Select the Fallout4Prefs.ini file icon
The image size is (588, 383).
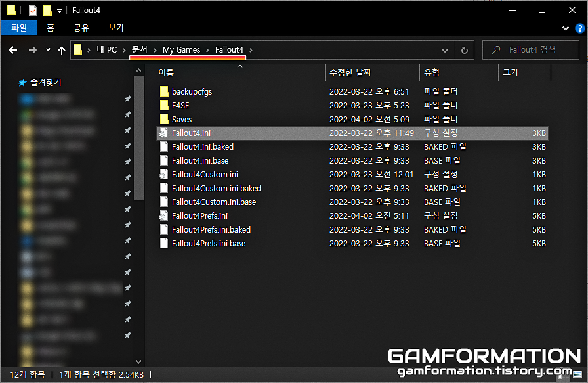(163, 216)
